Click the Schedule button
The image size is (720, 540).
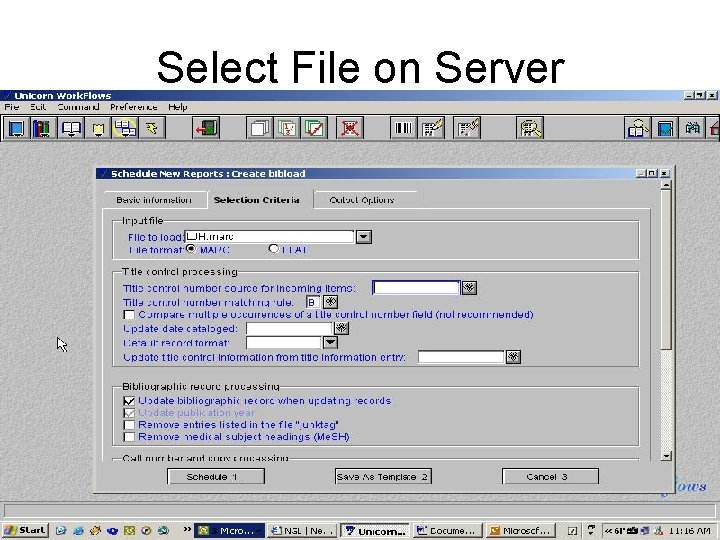pyautogui.click(x=216, y=477)
